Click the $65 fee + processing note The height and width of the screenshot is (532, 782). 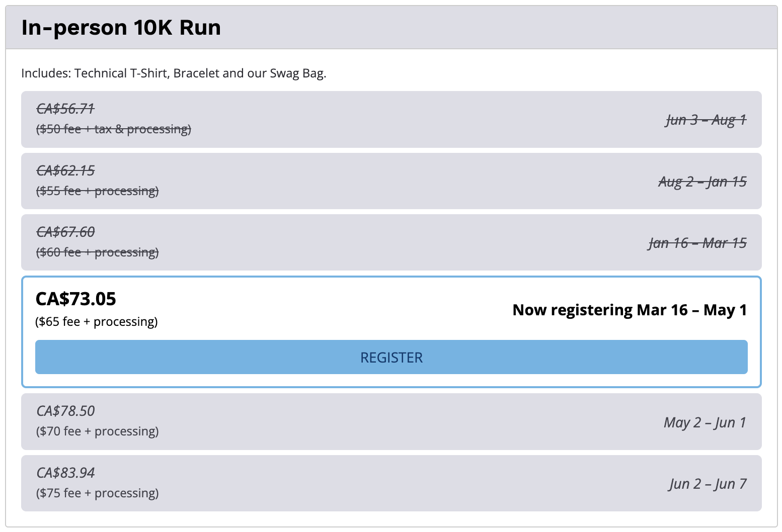coord(97,322)
